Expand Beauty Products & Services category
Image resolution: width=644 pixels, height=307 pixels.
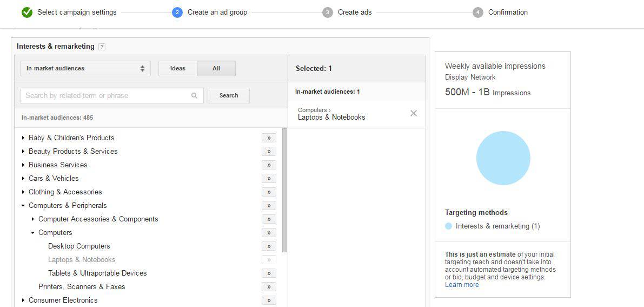23,152
